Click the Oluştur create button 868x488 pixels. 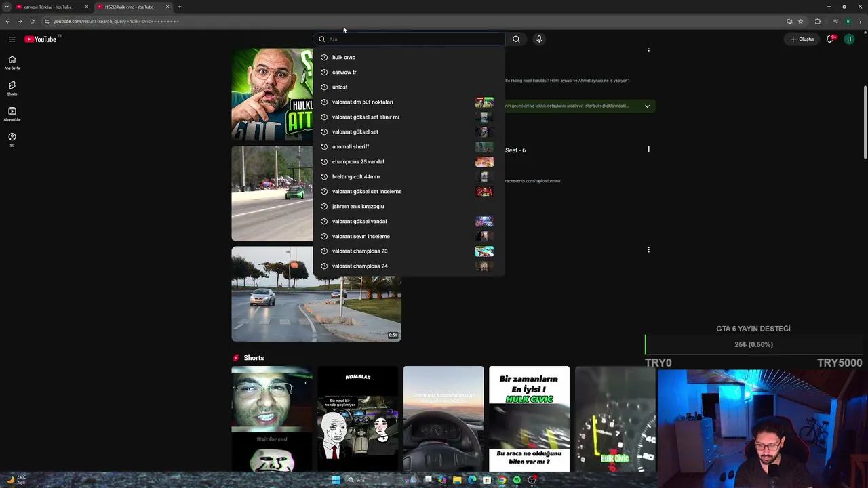(802, 39)
